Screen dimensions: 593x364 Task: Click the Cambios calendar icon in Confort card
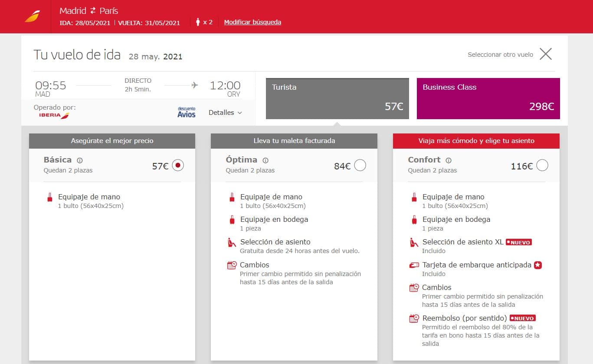(x=414, y=288)
